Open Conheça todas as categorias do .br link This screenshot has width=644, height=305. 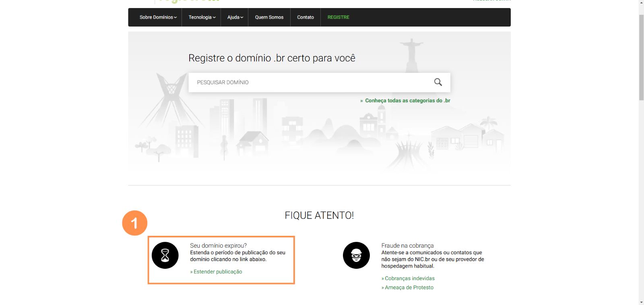tap(407, 101)
